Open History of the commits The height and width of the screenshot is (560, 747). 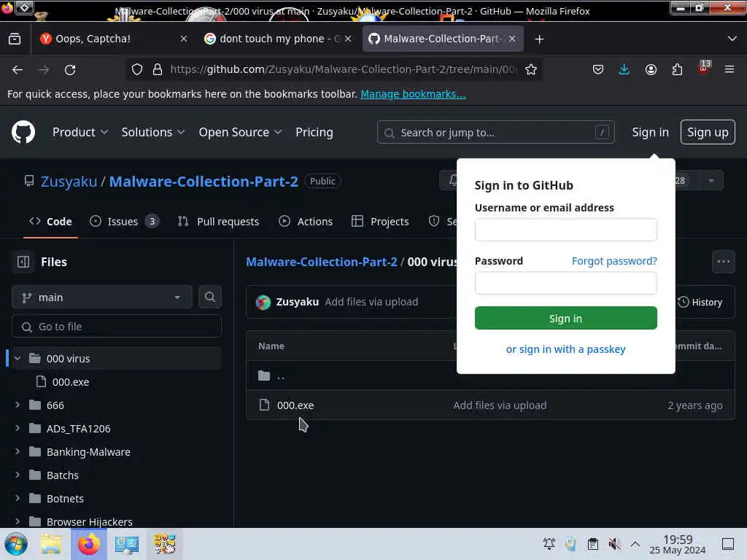coord(700,303)
